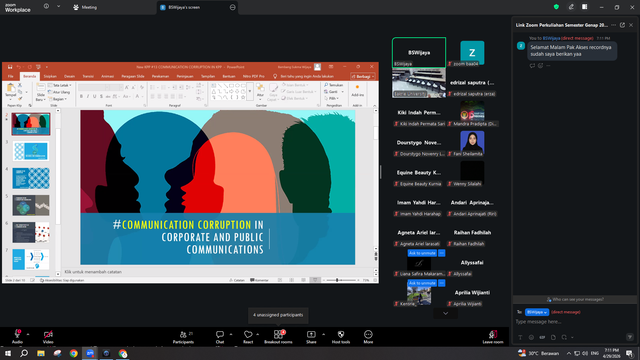Open the Participants panel

pos(183,337)
